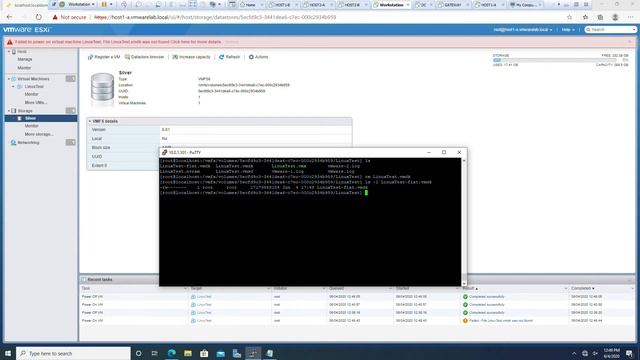The width and height of the screenshot is (640, 360).
Task: Open Task View on the taskbar
Action: pos(155,353)
